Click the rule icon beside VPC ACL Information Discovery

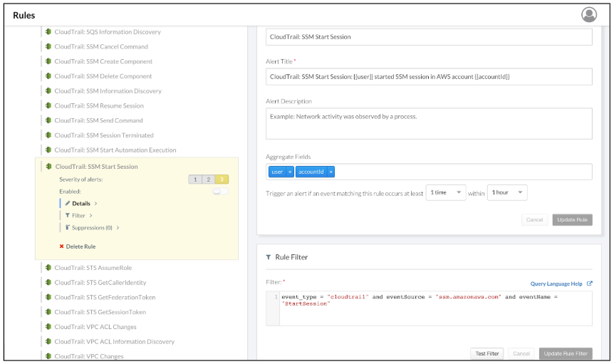click(48, 341)
